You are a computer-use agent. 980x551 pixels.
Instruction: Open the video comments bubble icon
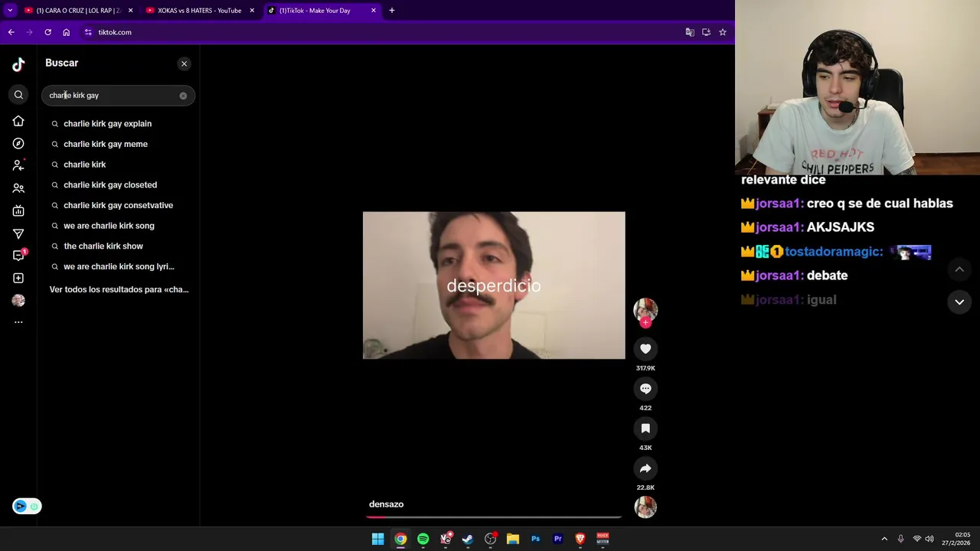(645, 389)
